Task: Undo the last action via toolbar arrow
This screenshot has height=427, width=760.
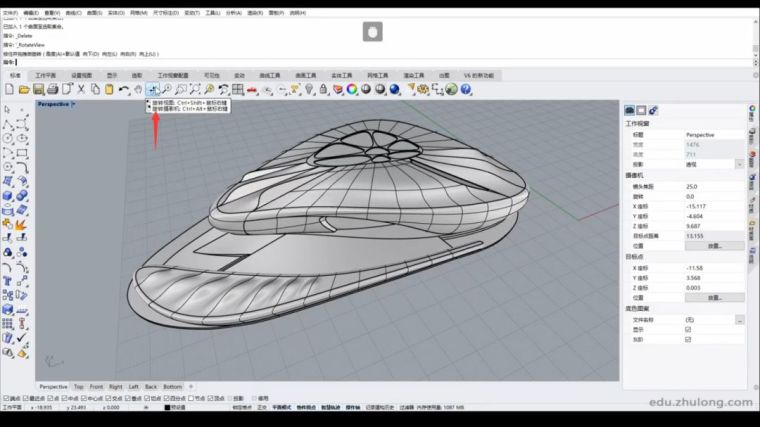Action: click(x=124, y=89)
